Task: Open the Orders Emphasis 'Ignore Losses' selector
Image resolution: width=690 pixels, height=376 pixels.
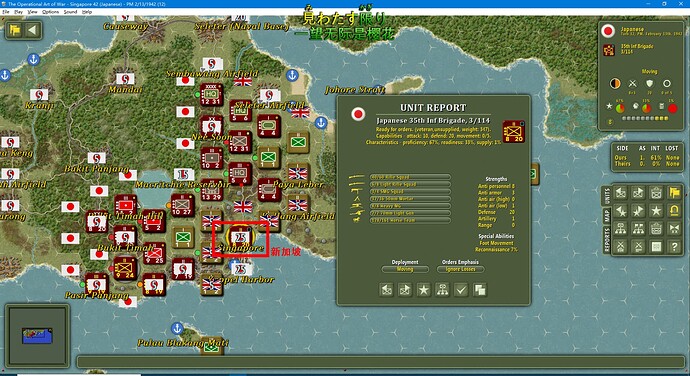Action: (x=460, y=269)
